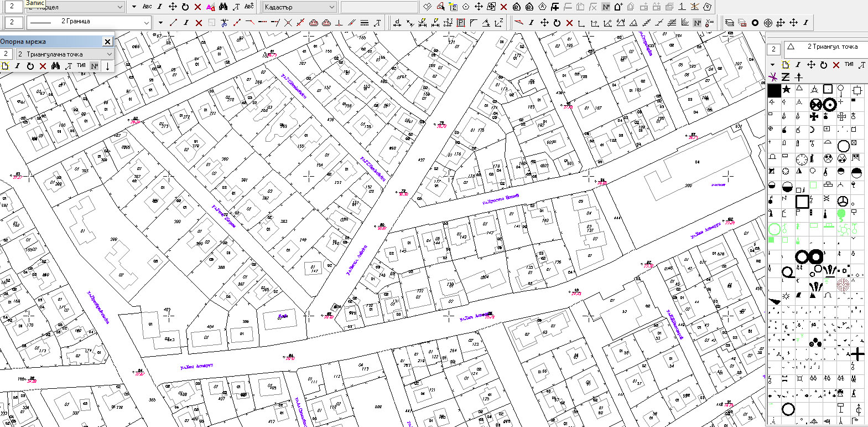Click the empty input field right of Кадастър
The image size is (868, 427).
coord(379,7)
